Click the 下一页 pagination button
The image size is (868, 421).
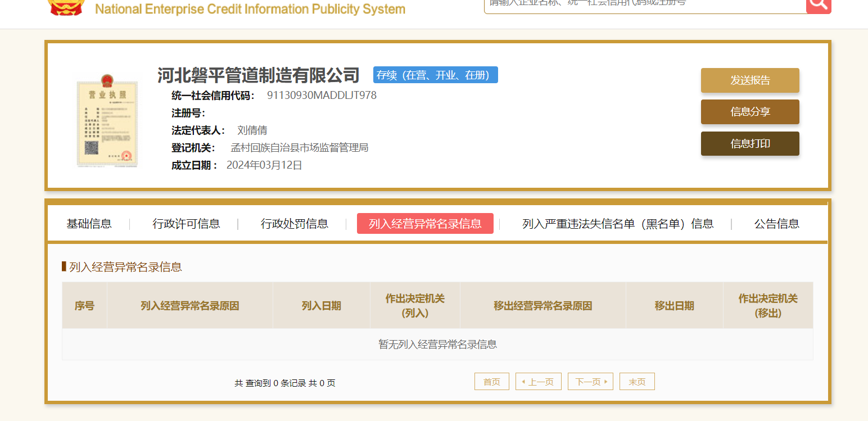(590, 382)
